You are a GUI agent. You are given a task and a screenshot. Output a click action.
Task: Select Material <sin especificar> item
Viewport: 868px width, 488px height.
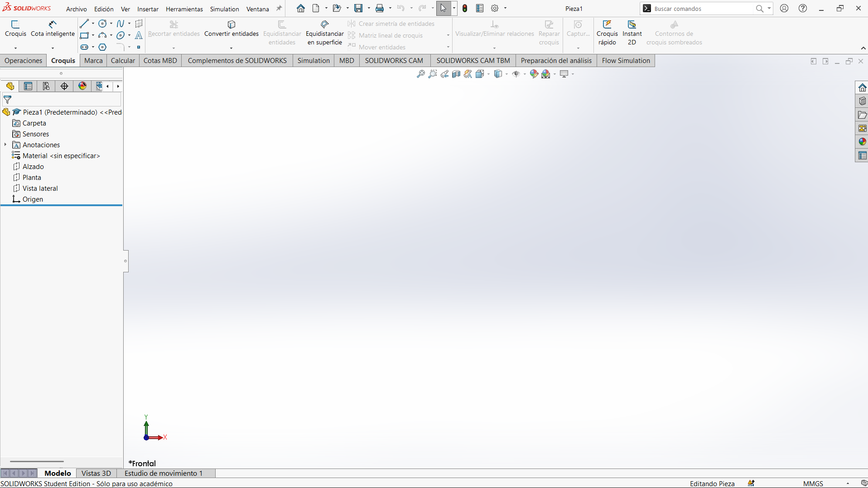click(x=61, y=156)
